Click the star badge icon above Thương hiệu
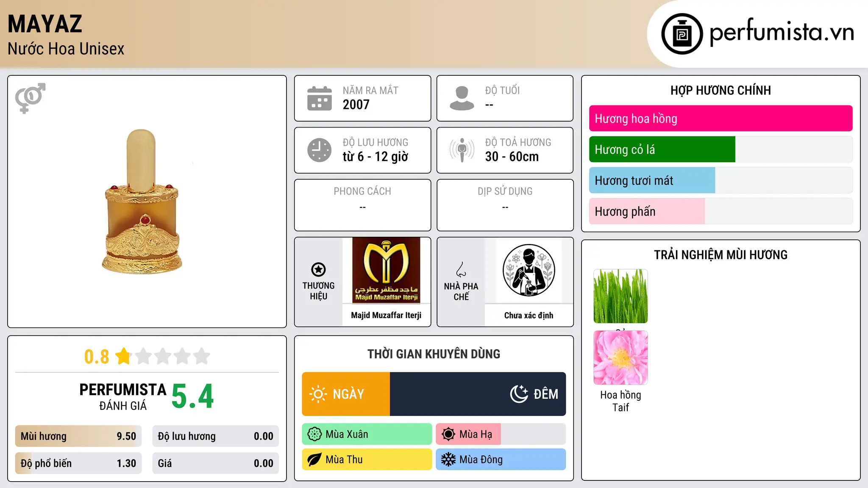Screen dimensions: 868x488 318,269
